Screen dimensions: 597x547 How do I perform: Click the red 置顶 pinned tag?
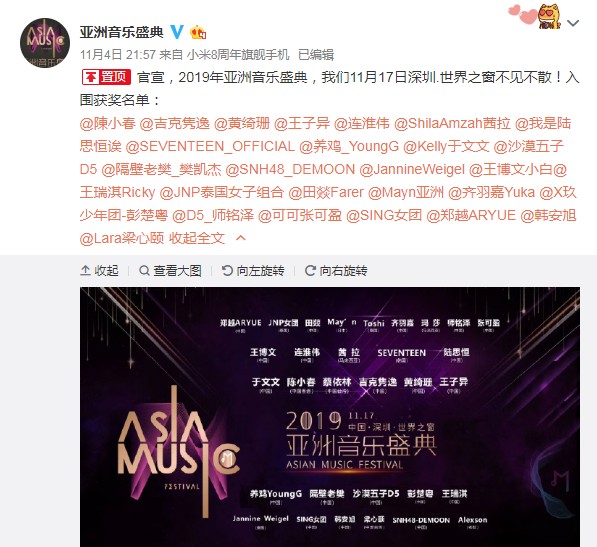coord(107,77)
